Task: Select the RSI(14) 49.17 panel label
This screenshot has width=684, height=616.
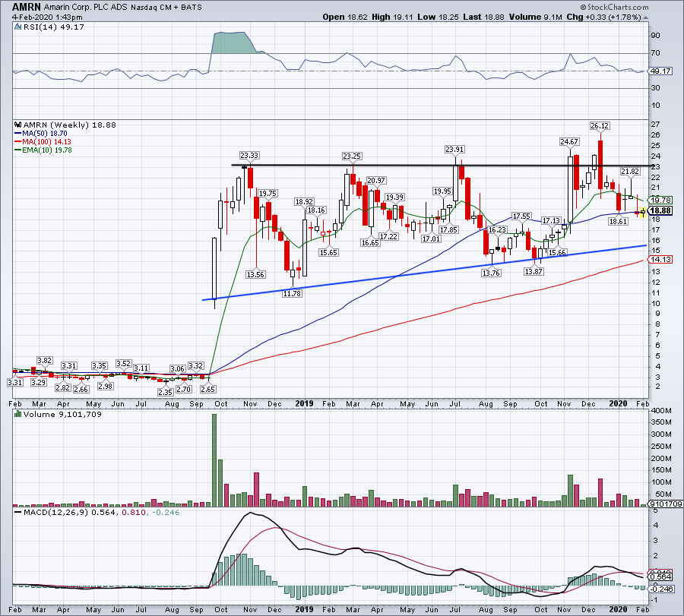Action: pos(53,27)
